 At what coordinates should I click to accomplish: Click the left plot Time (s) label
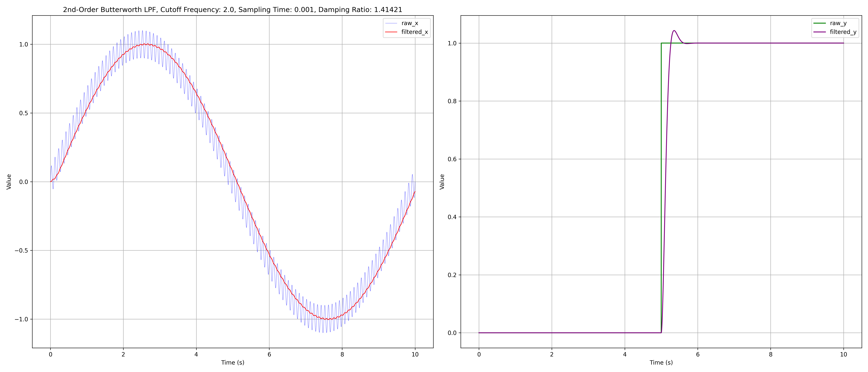tap(233, 363)
